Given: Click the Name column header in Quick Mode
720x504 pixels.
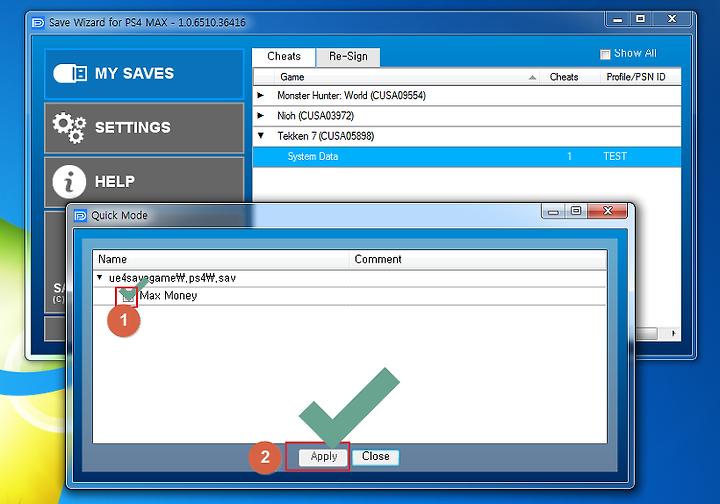Looking at the screenshot, I should pos(221,259).
